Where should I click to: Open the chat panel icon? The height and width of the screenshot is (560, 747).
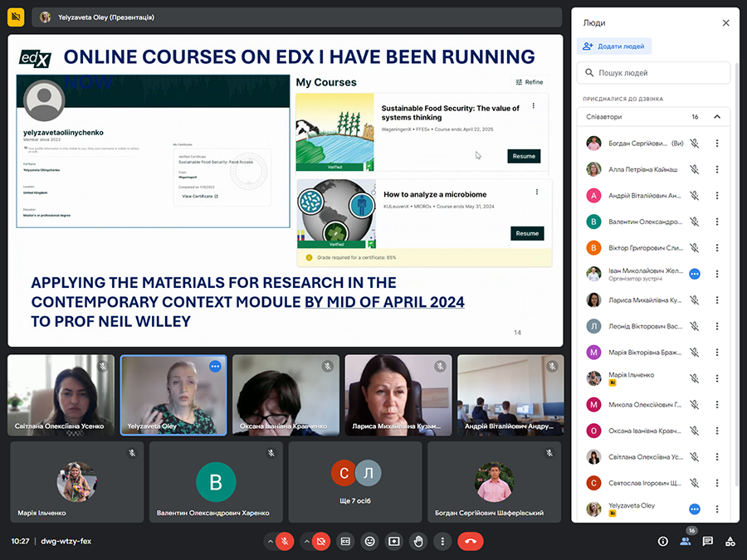pyautogui.click(x=708, y=542)
